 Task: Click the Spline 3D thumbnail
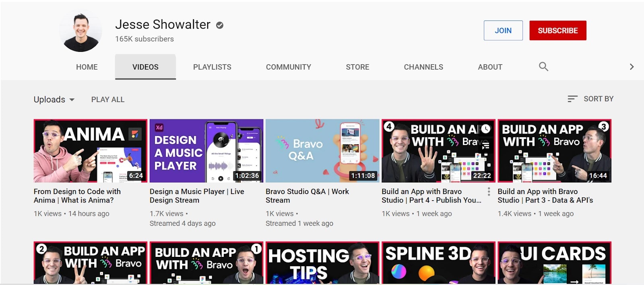point(438,263)
